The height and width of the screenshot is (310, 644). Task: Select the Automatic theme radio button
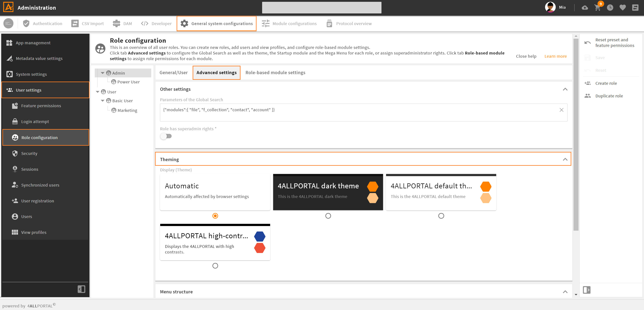pos(215,216)
